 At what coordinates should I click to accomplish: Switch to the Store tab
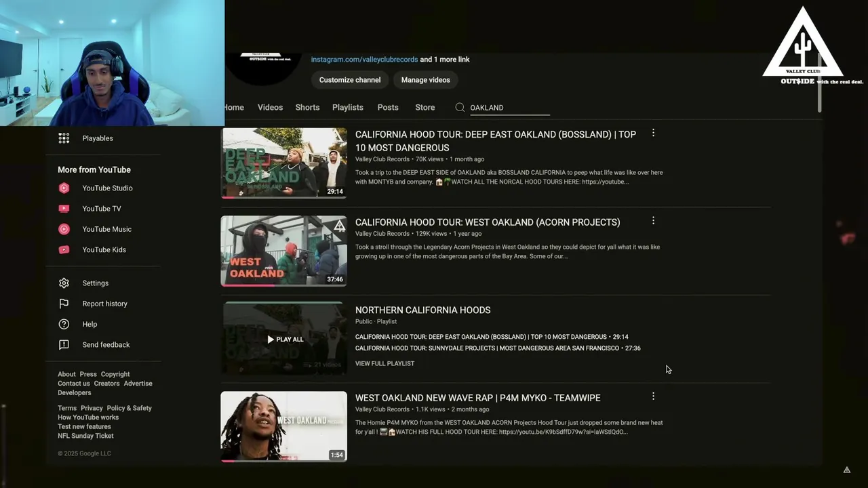425,107
